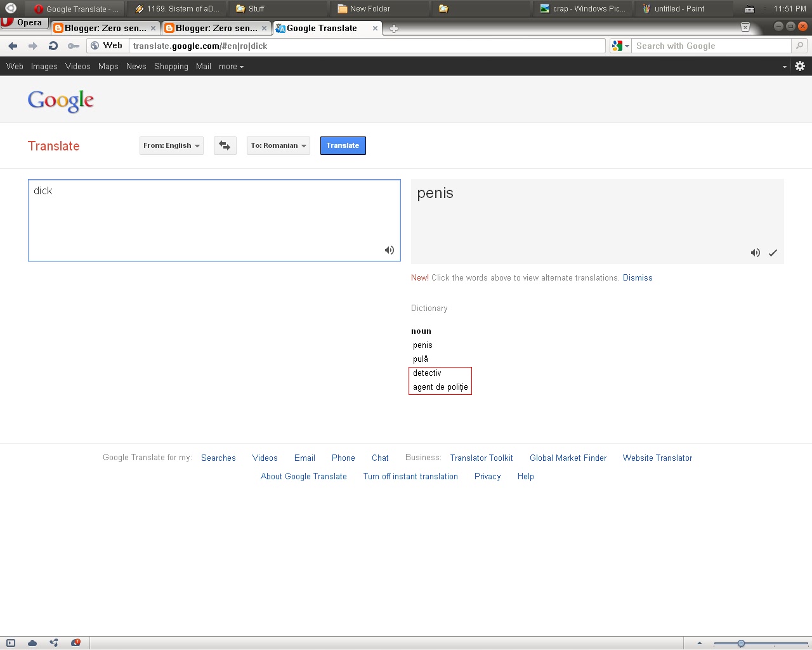Open a new tab with plus icon
This screenshot has height=650, width=812.
tap(393, 29)
